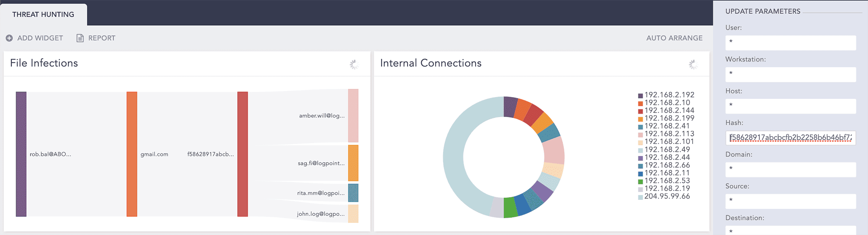Select the orange gmail.com Sankey node bar

(132, 154)
